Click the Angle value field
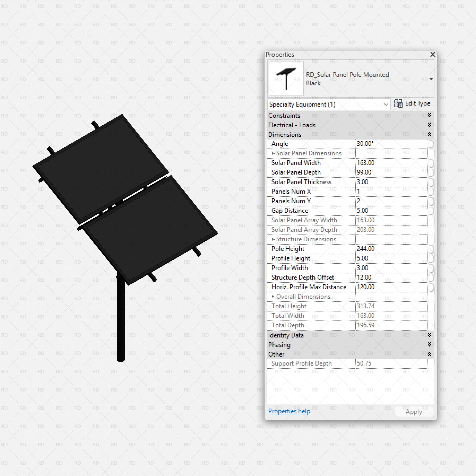Screen dimensions: 476x476 (x=391, y=144)
